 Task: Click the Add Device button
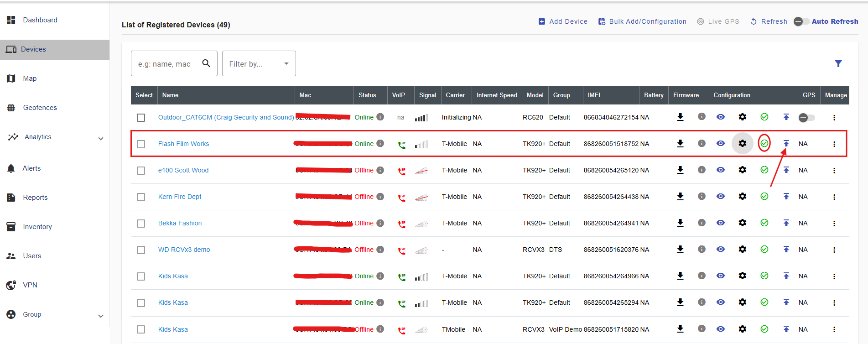pyautogui.click(x=563, y=21)
